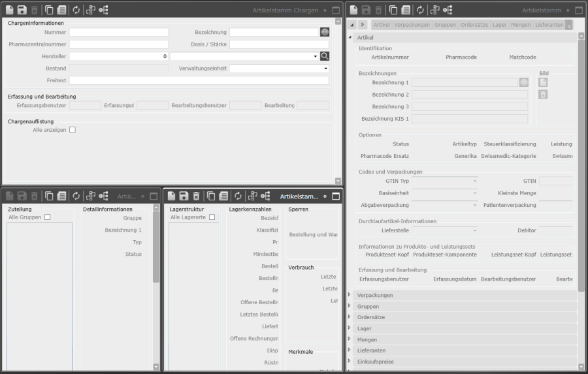
Task: Click the globe icon beside the Chargen Bezeichnung field
Action: pos(324,32)
